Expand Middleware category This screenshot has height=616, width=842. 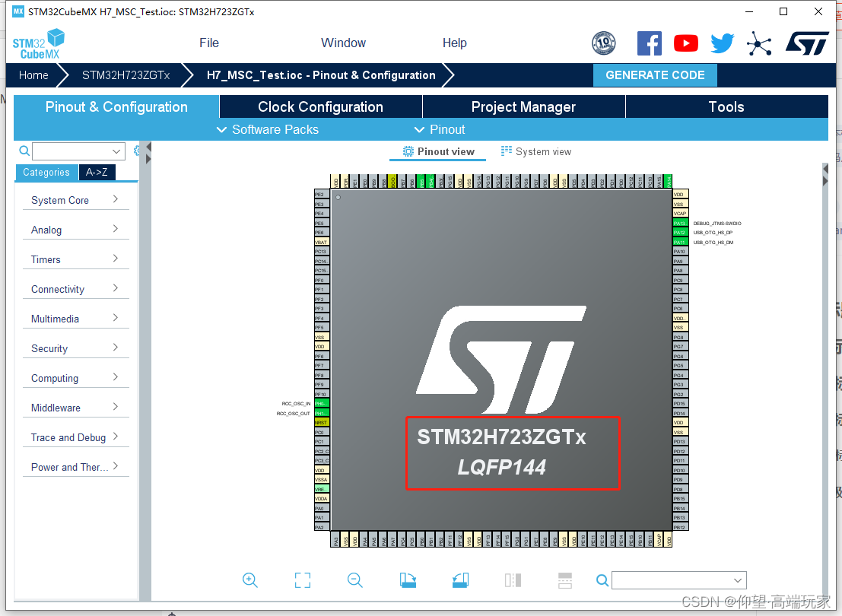pos(76,408)
